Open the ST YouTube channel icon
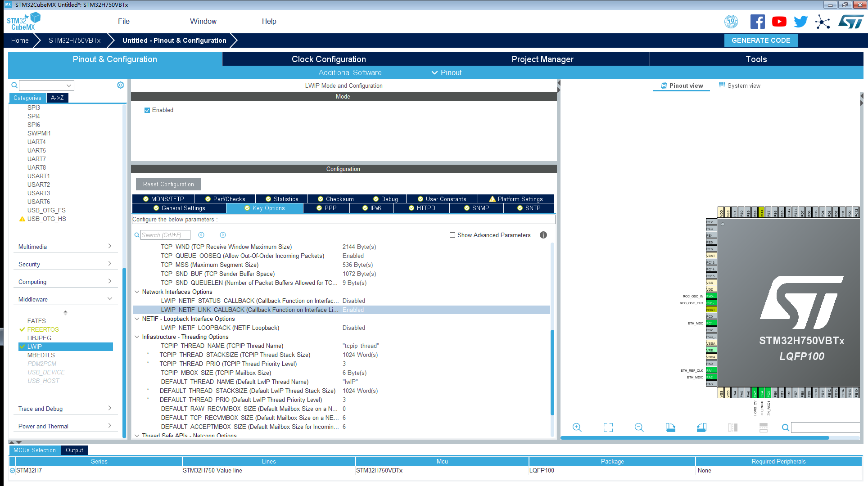868x486 pixels. click(779, 22)
